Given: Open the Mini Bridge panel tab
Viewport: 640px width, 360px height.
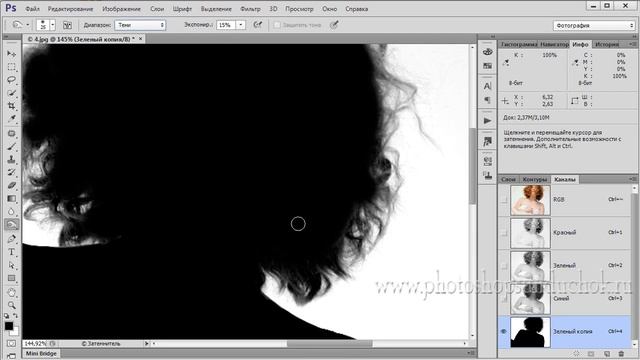Looking at the screenshot, I should point(41,353).
